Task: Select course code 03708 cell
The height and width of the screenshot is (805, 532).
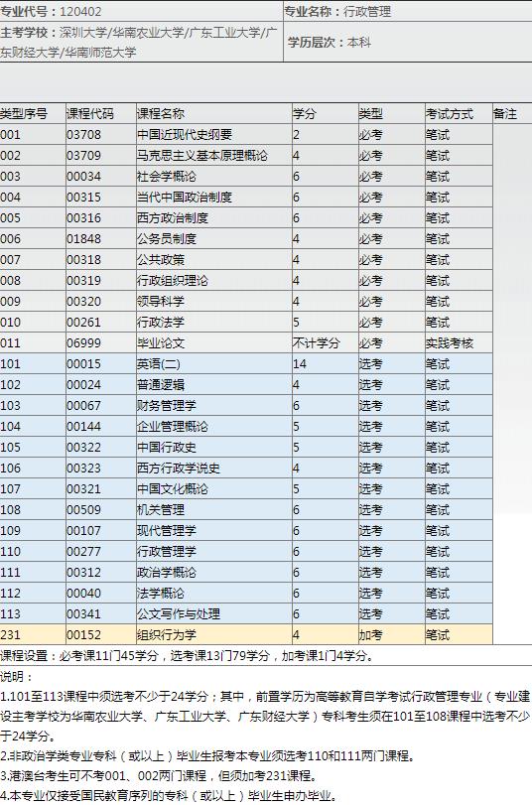Action: click(x=83, y=135)
